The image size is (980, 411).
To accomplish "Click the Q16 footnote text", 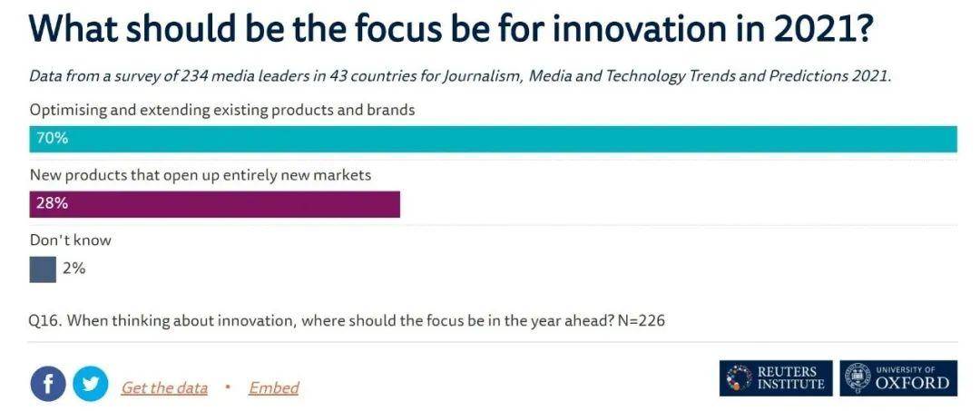I will [347, 321].
